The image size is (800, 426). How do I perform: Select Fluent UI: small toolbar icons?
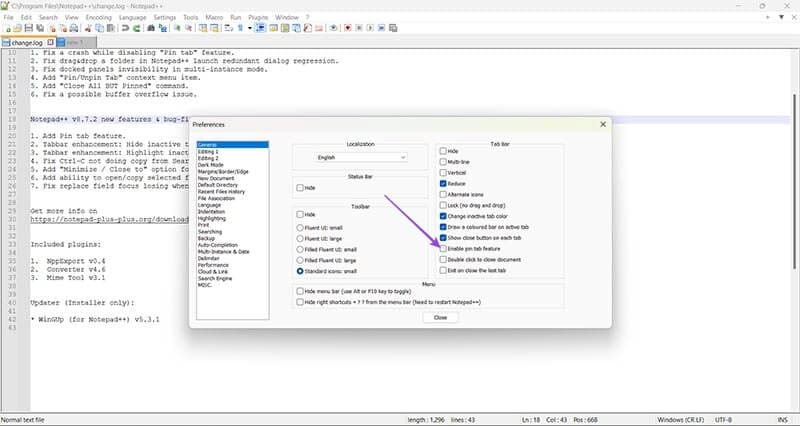pyautogui.click(x=300, y=228)
